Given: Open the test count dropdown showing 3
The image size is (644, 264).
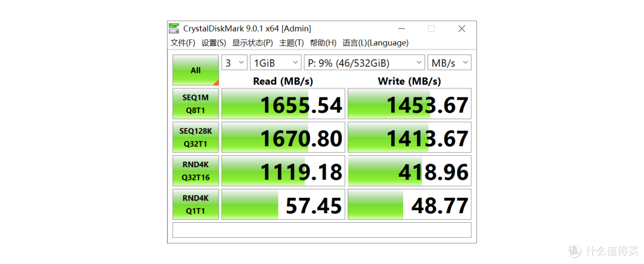Looking at the screenshot, I should coord(234,63).
